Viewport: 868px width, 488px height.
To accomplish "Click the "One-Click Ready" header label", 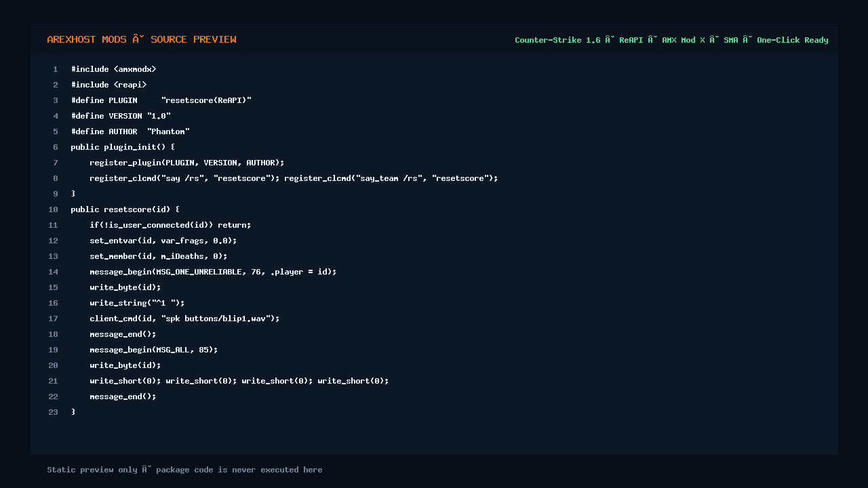I will click(x=793, y=40).
